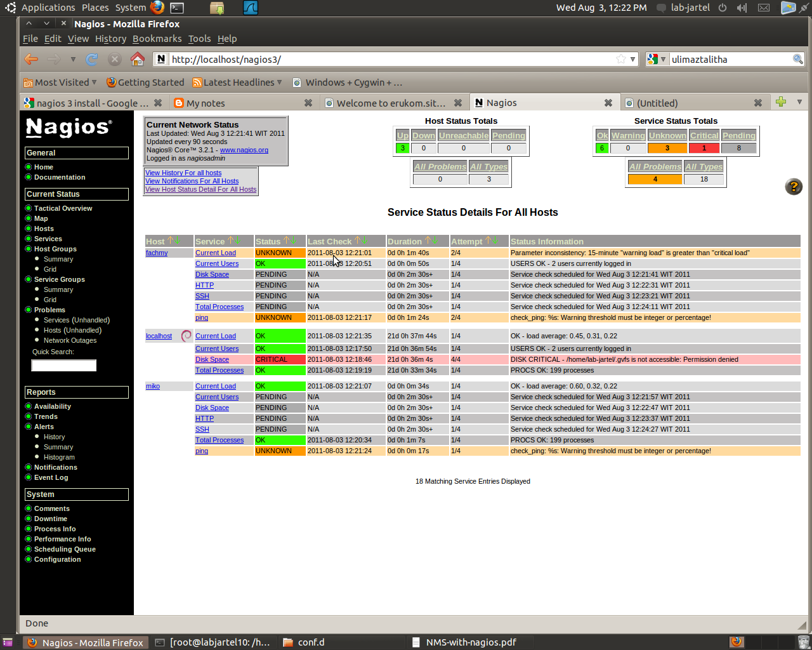Image resolution: width=812 pixels, height=650 pixels.
Task: Click the Service column ascending sort arrow
Action: coord(230,241)
